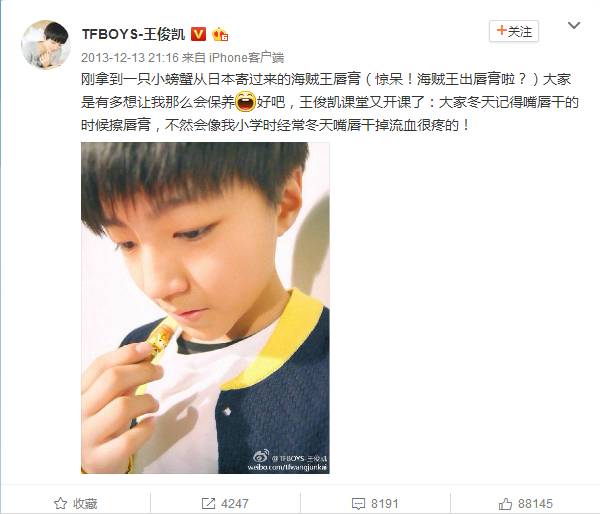
Task: Click the membership crown badge icon
Action: [220, 35]
